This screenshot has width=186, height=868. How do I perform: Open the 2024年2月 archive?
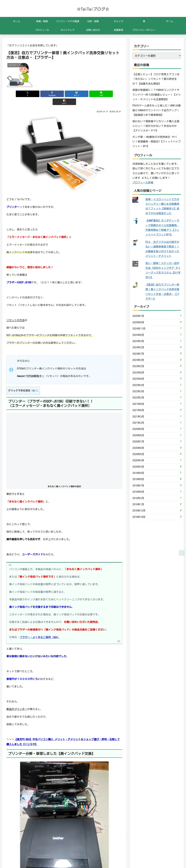point(157,347)
